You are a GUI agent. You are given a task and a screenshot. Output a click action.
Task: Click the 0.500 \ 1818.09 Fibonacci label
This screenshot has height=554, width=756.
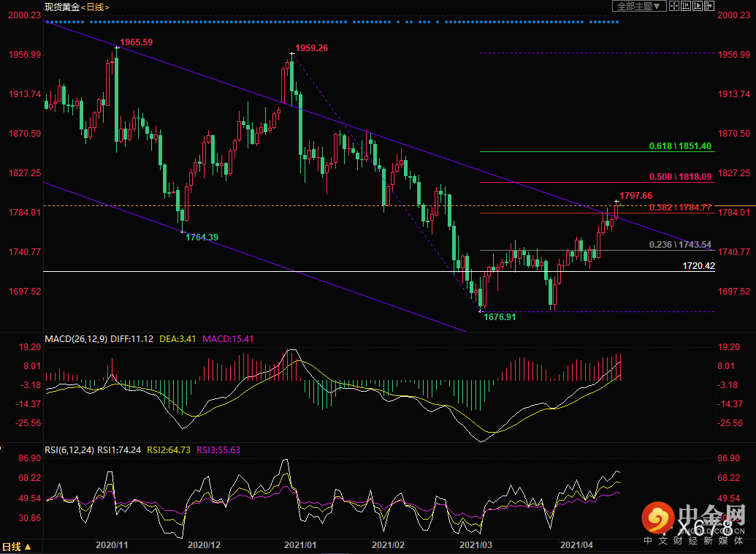coord(680,177)
